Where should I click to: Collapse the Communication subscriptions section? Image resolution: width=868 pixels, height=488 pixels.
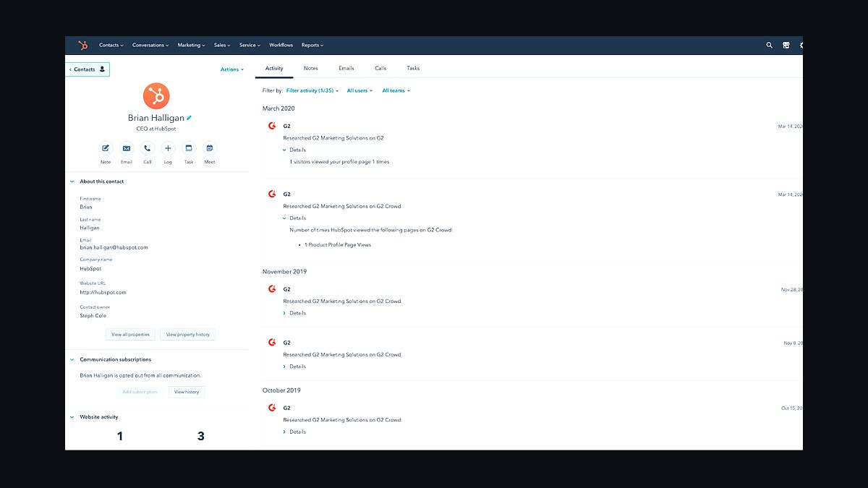coord(72,359)
